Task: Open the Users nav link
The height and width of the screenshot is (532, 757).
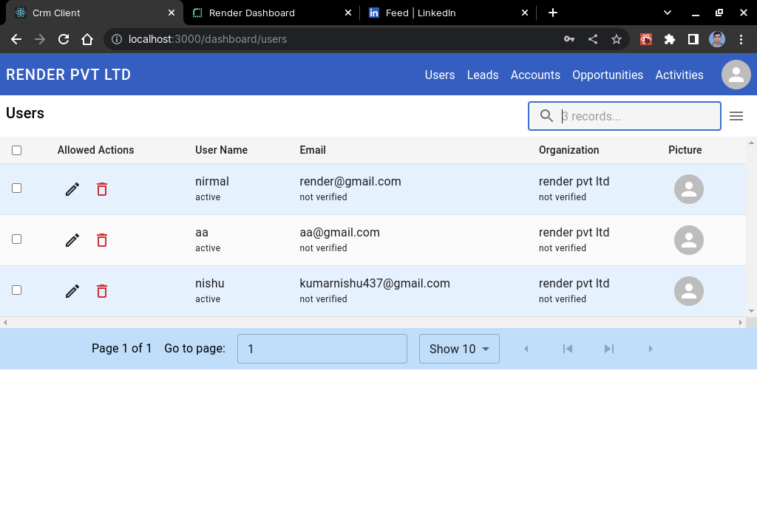Action: (440, 75)
